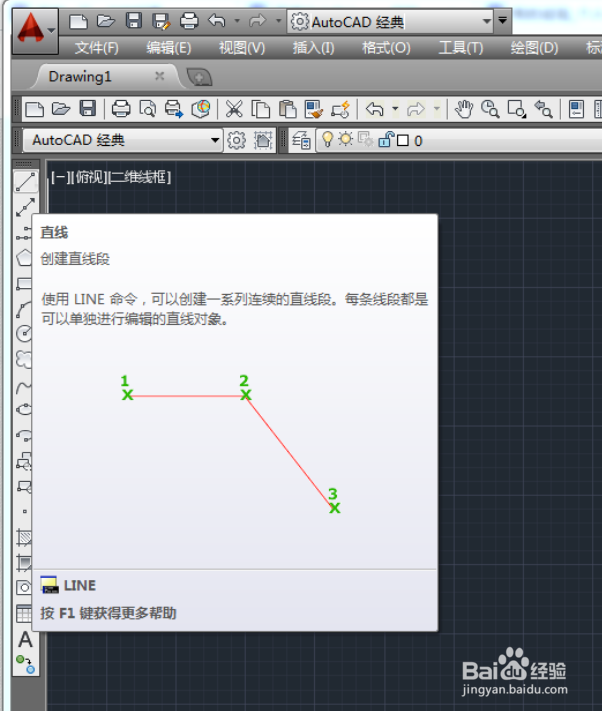Click Open in the quick access toolbar
The height and width of the screenshot is (711, 602).
106,21
